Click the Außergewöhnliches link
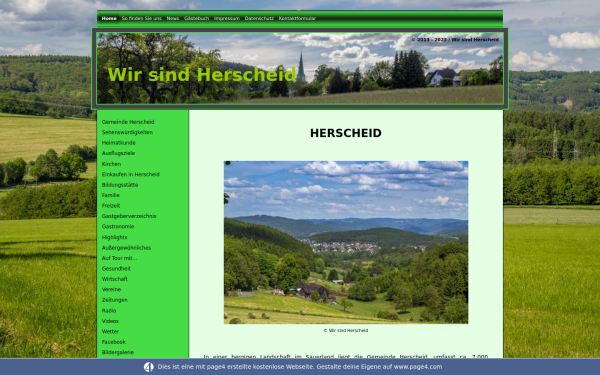This screenshot has height=375, width=600. [126, 248]
